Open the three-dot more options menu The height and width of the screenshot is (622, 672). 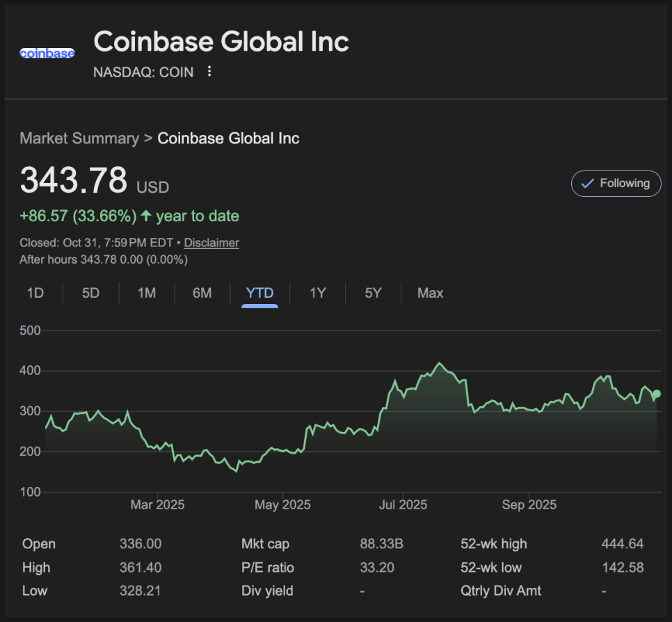click(209, 72)
